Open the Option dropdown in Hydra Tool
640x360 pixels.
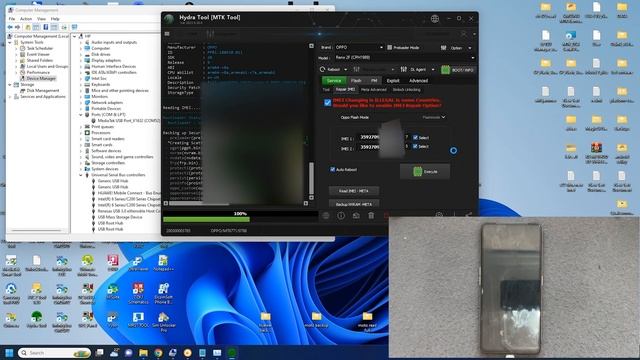(x=456, y=48)
